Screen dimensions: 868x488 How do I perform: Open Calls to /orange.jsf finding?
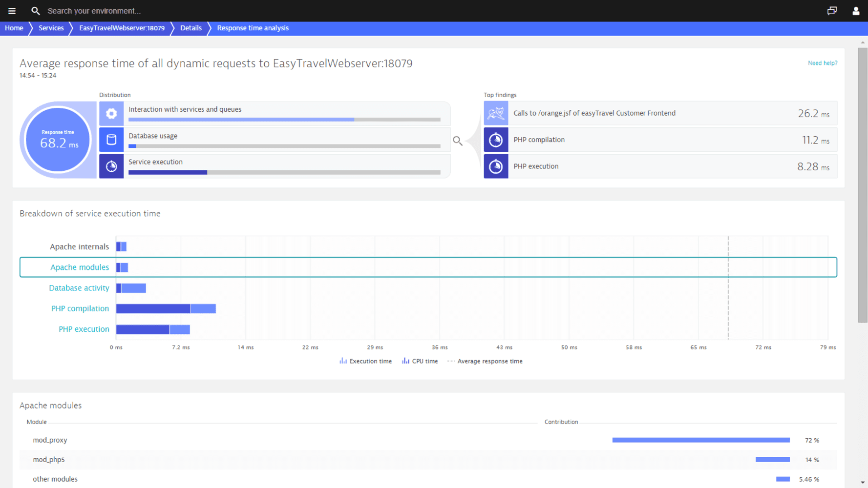(660, 113)
